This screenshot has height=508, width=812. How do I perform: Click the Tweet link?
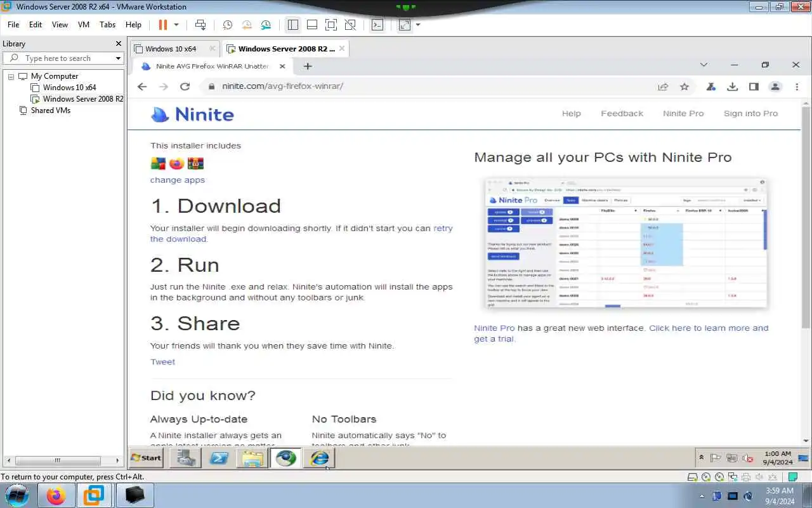coord(162,362)
